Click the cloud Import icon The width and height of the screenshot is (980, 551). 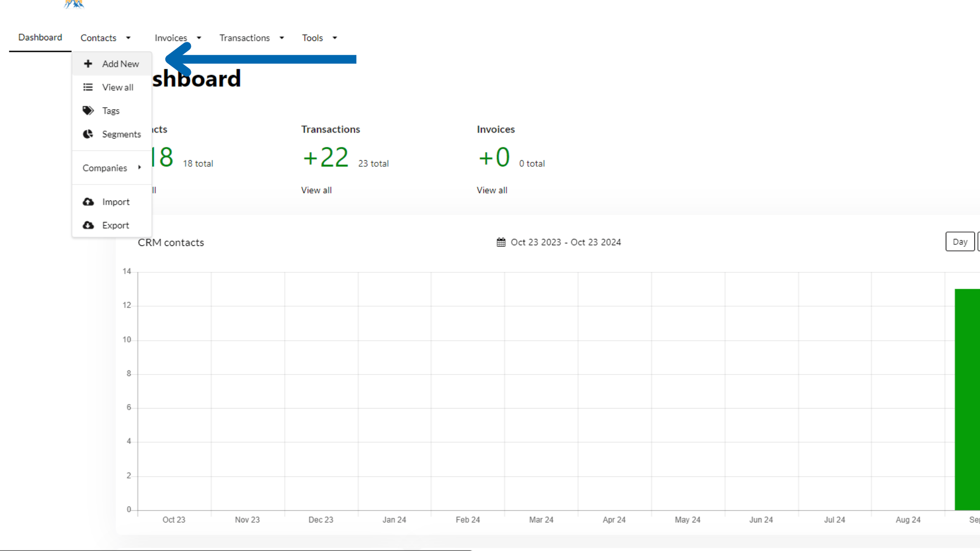click(x=88, y=202)
